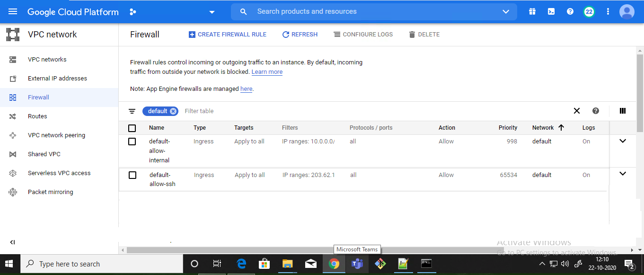The height and width of the screenshot is (275, 644).
Task: Show hidden system tray icons chevron
Action: (542, 264)
